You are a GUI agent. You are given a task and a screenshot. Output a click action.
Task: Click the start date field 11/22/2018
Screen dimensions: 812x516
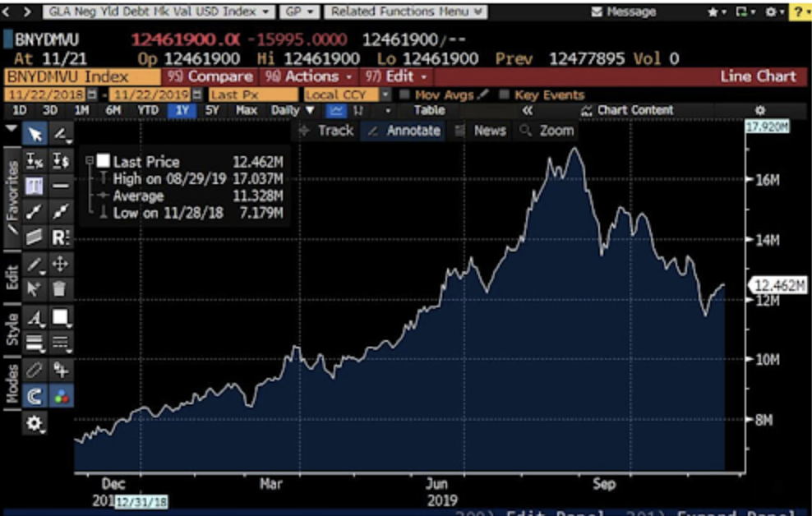(45, 94)
